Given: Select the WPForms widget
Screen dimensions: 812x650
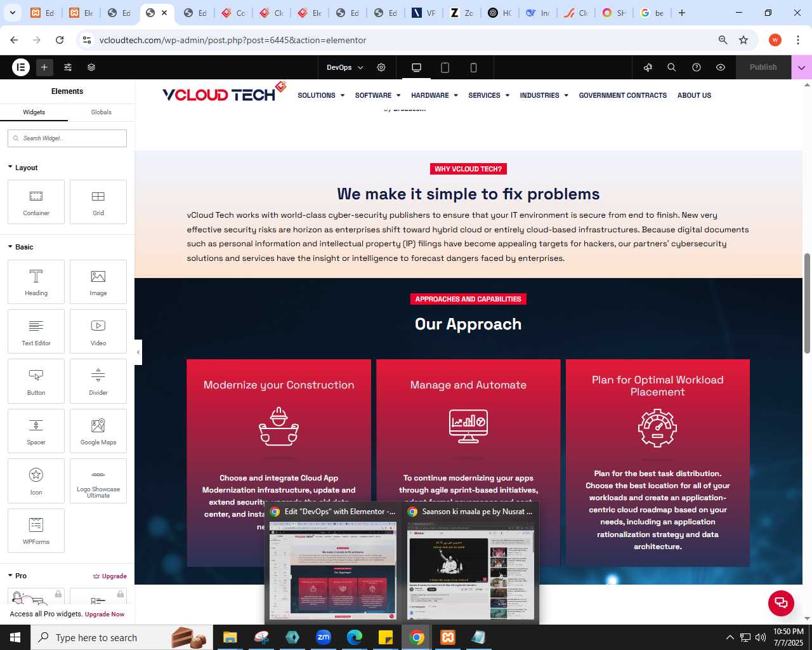Looking at the screenshot, I should point(36,531).
